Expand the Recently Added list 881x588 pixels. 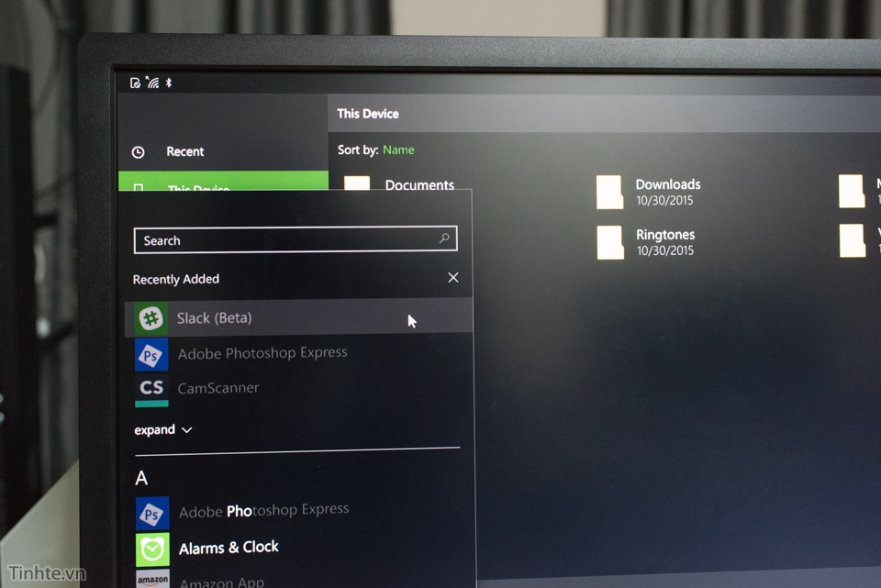163,429
